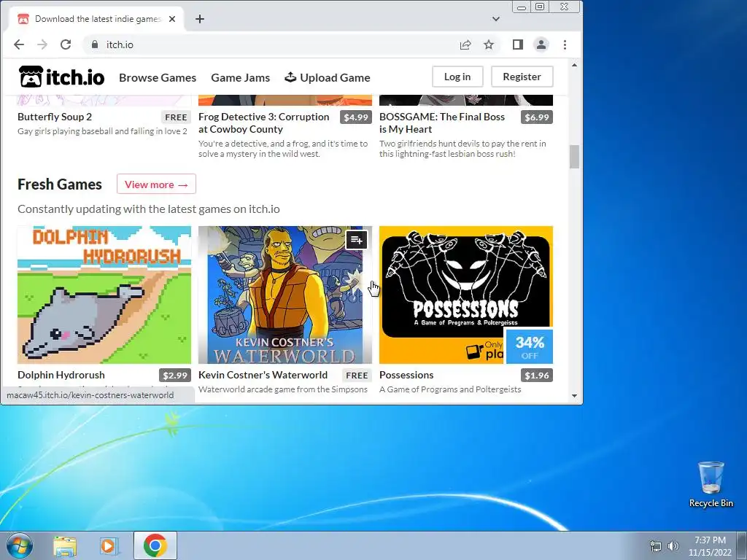Viewport: 747px width, 560px height.
Task: Open Chrome three-dot menu
Action: 565,44
